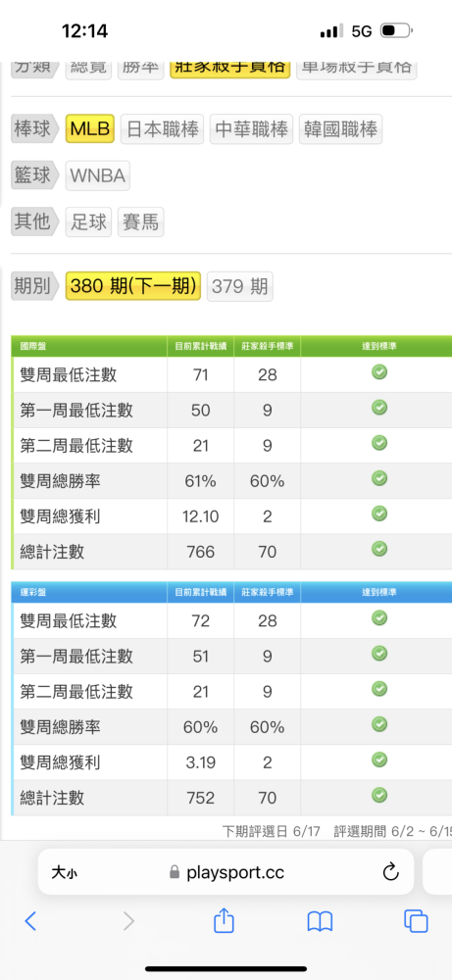This screenshot has height=980, width=452.
Task: Open Safari bookmarks book icon
Action: tap(320, 921)
